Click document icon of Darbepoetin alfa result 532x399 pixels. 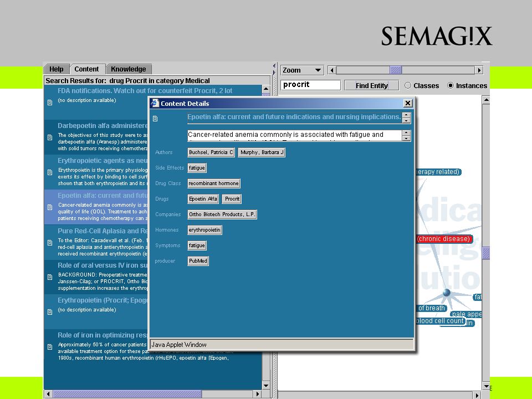coord(50,137)
